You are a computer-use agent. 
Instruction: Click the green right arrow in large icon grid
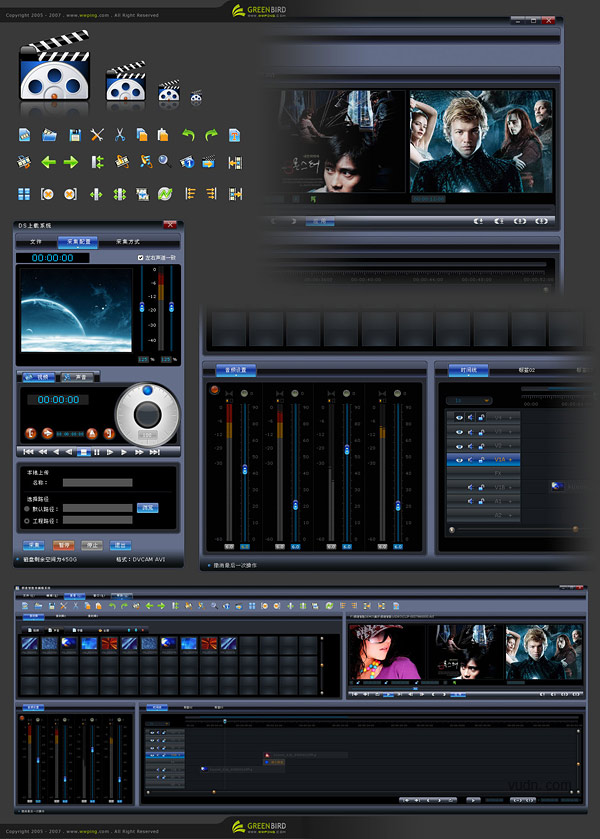tap(71, 162)
